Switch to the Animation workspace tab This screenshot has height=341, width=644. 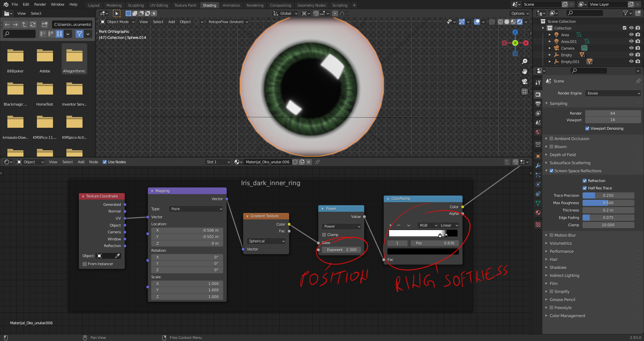[231, 5]
